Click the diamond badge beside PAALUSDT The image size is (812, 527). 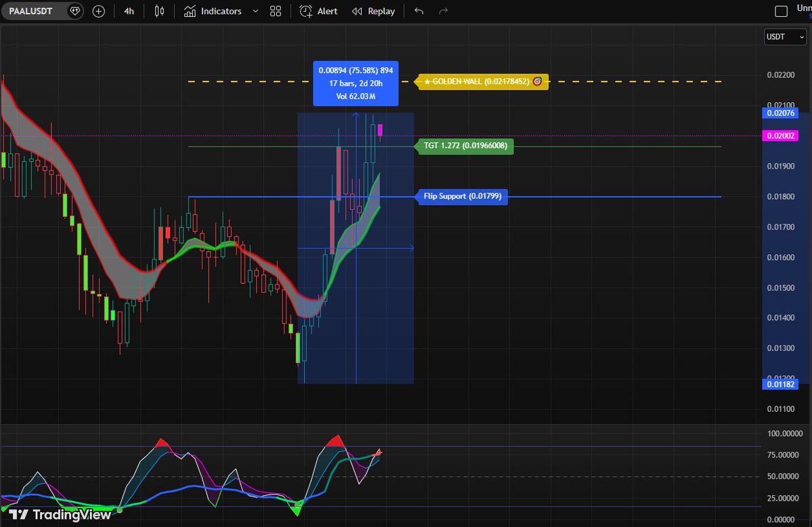pyautogui.click(x=75, y=11)
